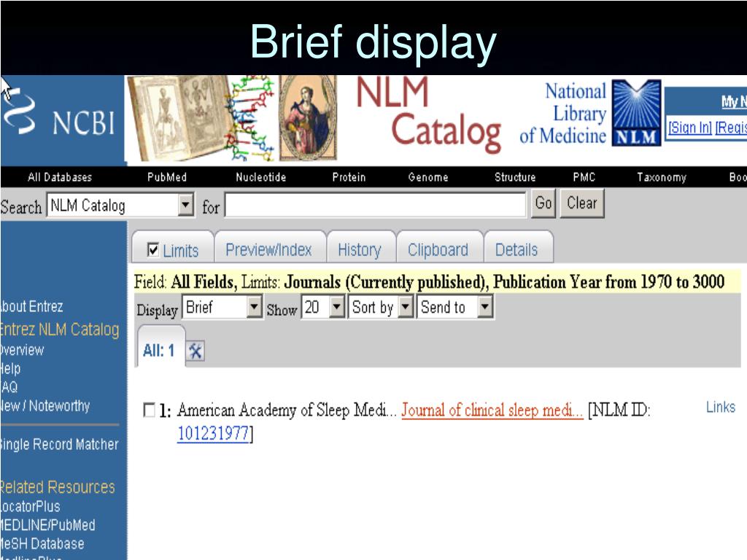Open New / Noteworthy sidebar link
Viewport: 747px width, 560px height.
click(x=44, y=405)
